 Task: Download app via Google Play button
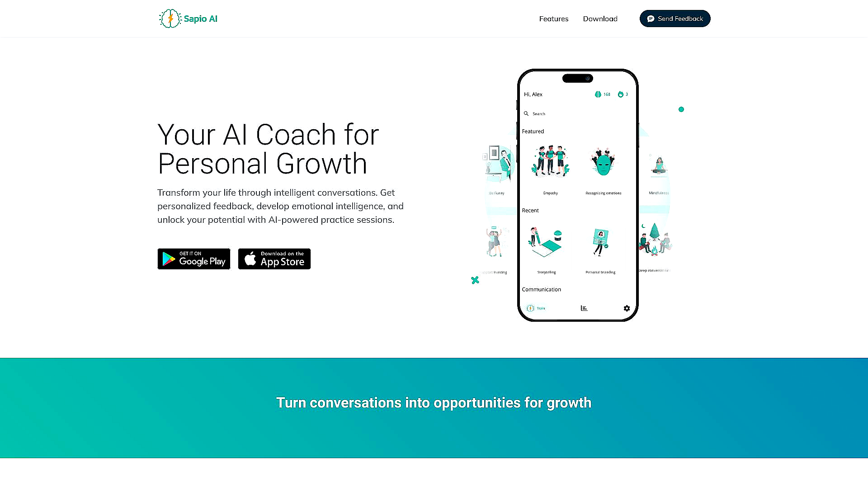click(194, 258)
